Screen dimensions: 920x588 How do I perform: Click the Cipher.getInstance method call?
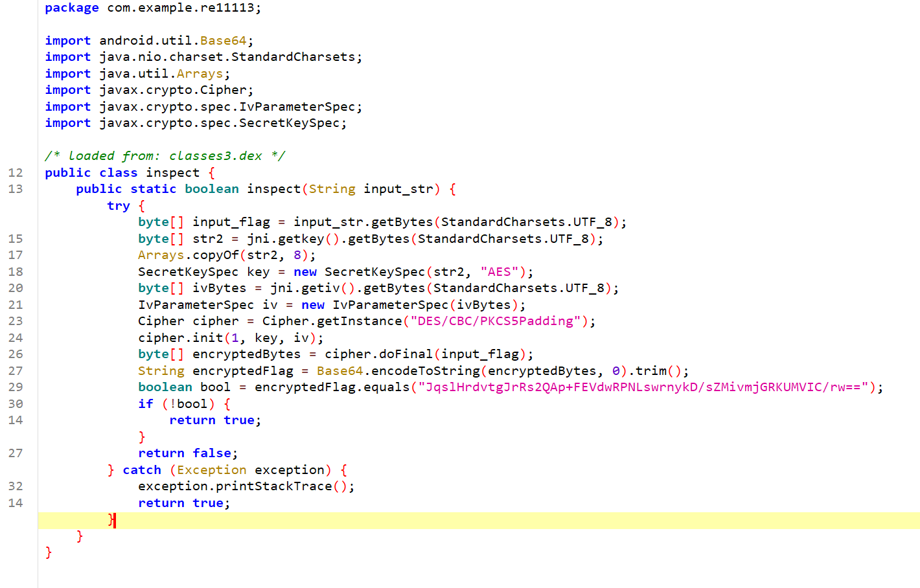[x=332, y=321]
